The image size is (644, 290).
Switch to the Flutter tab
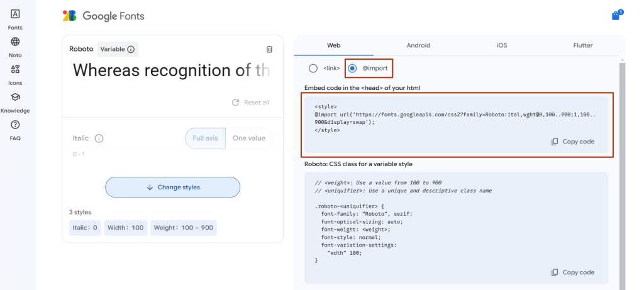tap(583, 45)
